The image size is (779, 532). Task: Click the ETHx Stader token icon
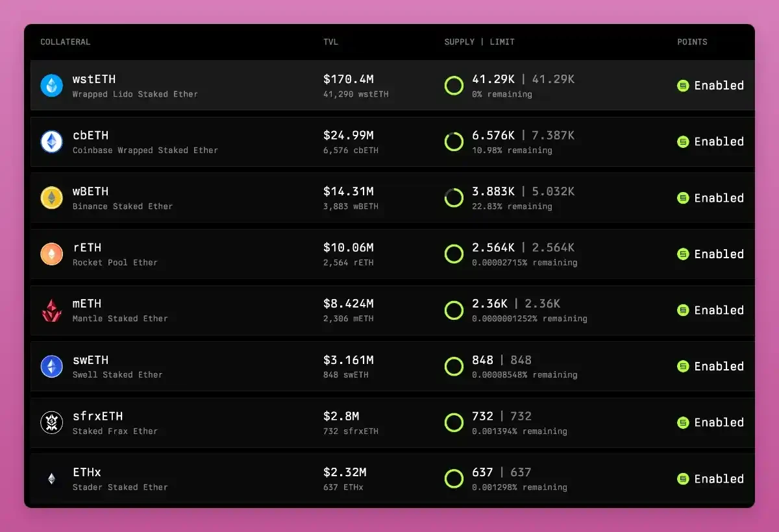coord(52,479)
